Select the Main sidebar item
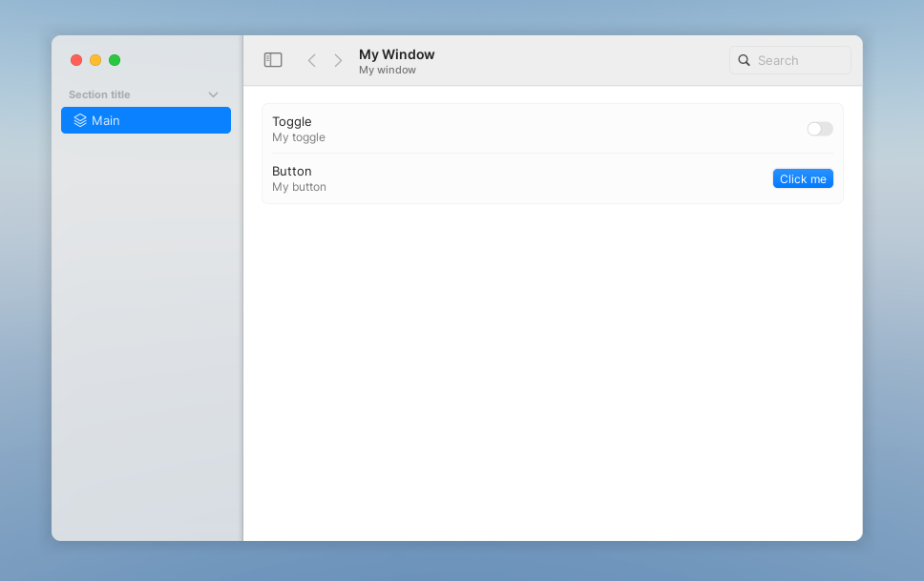This screenshot has width=924, height=581. click(x=146, y=120)
